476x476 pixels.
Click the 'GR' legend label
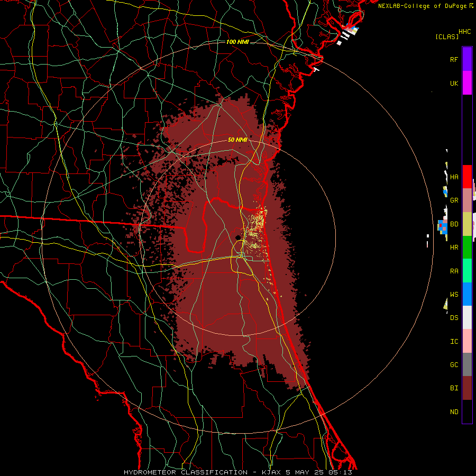pyautogui.click(x=454, y=200)
